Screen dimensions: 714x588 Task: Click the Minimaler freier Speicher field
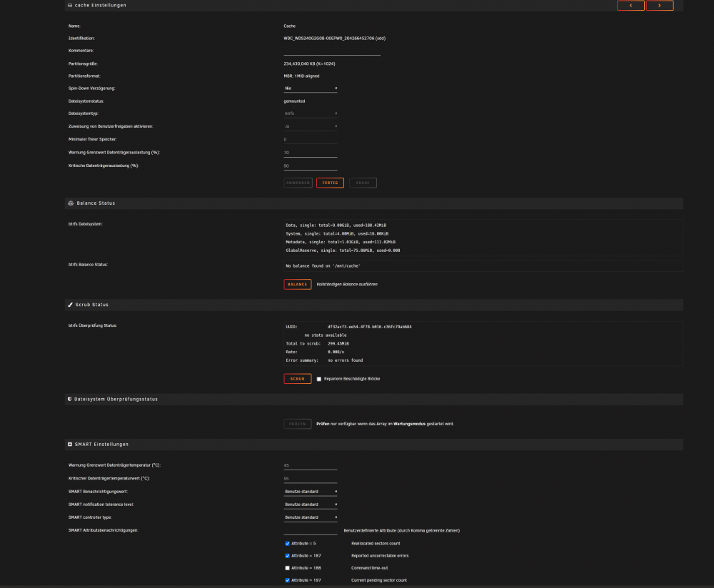coord(311,139)
